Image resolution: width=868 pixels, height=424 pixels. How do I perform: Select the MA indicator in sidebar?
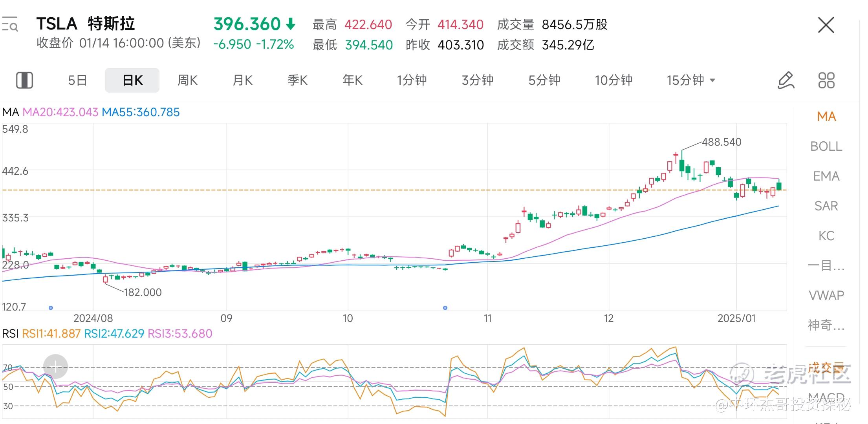(x=826, y=117)
